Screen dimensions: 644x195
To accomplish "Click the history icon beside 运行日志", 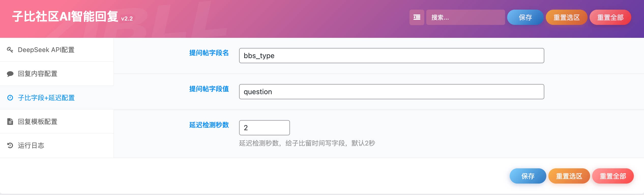I will click(10, 145).
